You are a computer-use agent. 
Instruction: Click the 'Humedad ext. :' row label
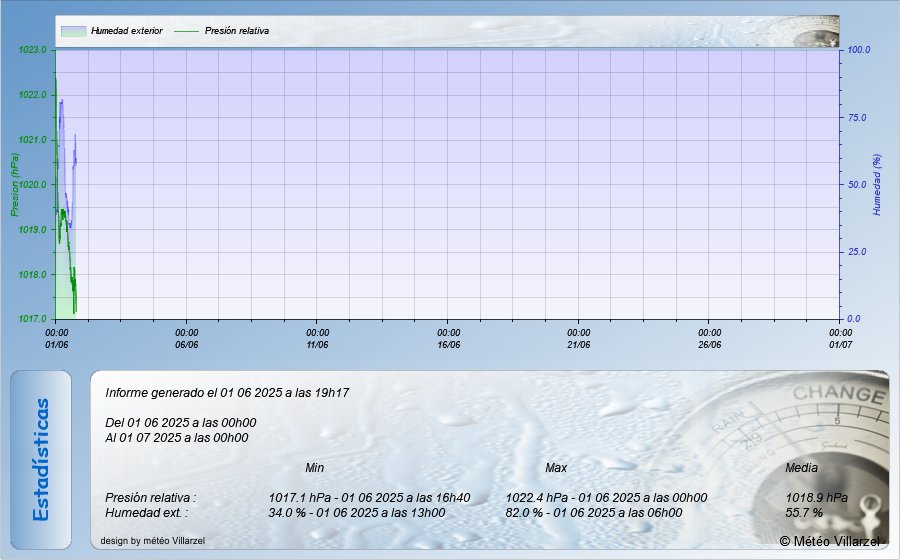[x=146, y=513]
